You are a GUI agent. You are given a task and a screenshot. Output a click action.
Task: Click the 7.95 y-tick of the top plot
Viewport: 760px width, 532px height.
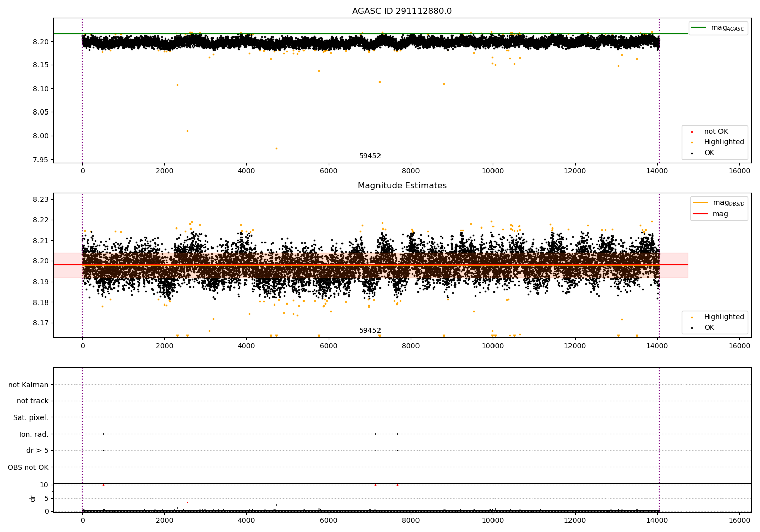pyautogui.click(x=41, y=160)
